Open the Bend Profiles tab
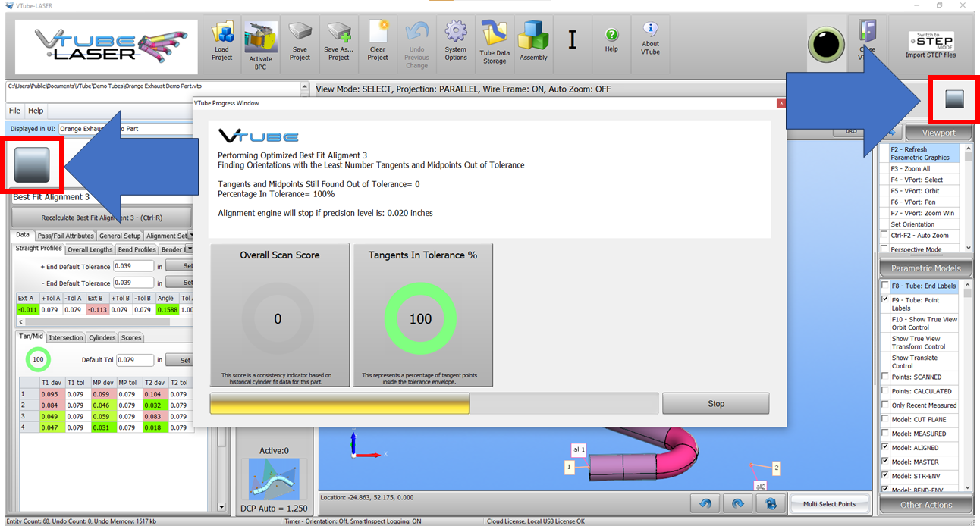Screen dimensions: 980x526 [x=137, y=249]
